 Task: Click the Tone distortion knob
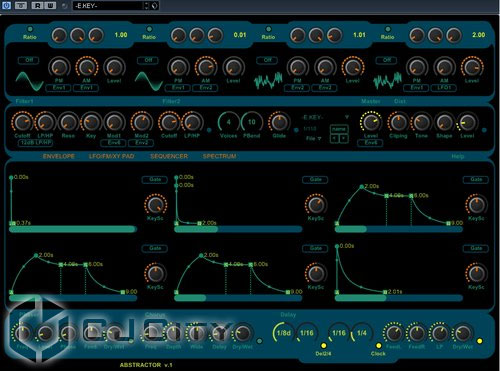click(421, 122)
